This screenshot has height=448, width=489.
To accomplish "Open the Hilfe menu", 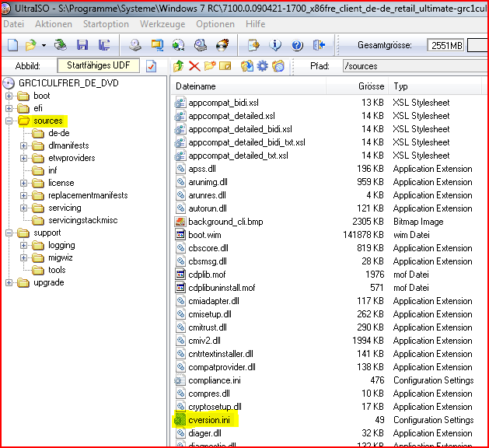I will tap(256, 24).
